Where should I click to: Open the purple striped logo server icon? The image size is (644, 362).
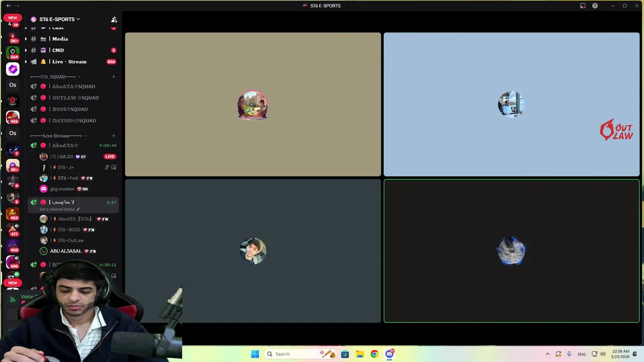click(x=13, y=69)
